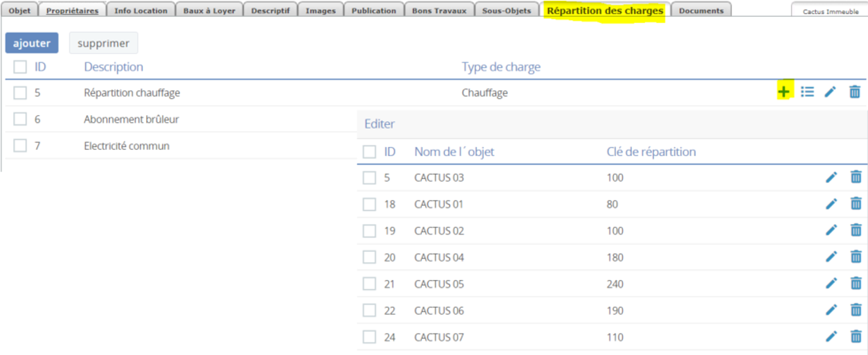Edit Répartition chauffage with the pencil icon

point(830,92)
